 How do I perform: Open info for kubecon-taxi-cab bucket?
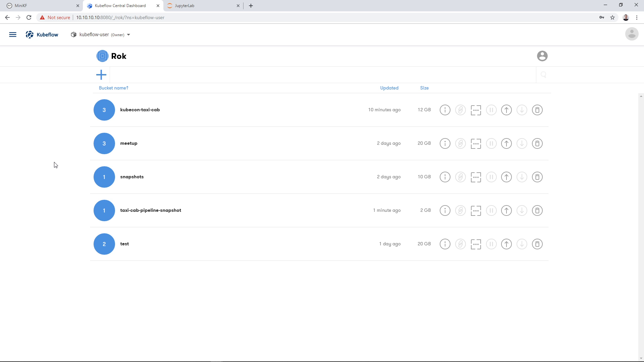pos(445,110)
